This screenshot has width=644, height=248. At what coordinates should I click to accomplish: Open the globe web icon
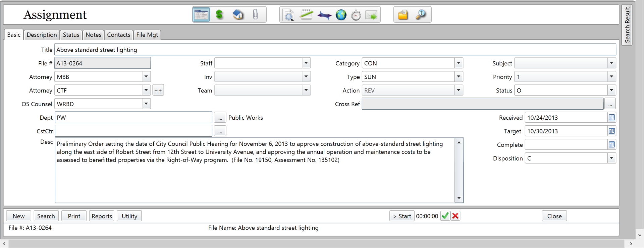[341, 15]
